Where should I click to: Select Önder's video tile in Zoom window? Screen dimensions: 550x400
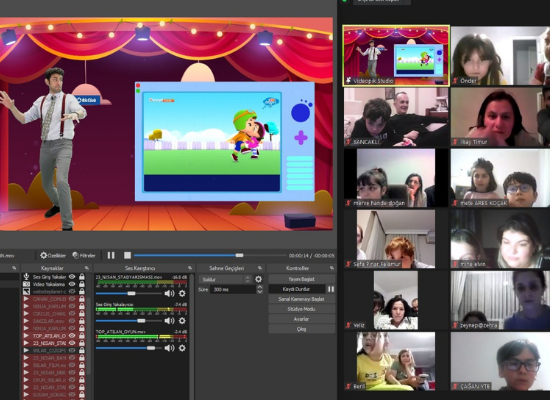(x=501, y=55)
